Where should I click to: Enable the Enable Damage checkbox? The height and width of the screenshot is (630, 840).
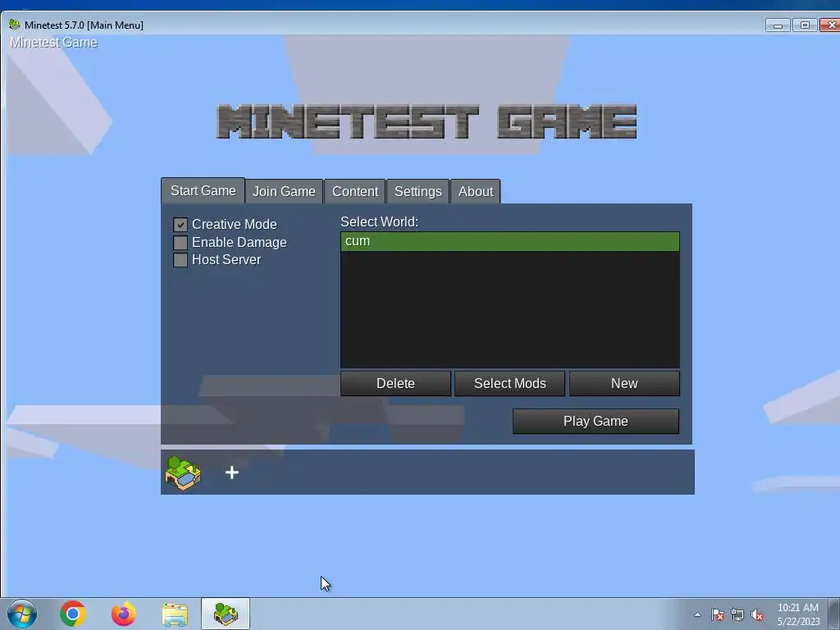(x=180, y=243)
